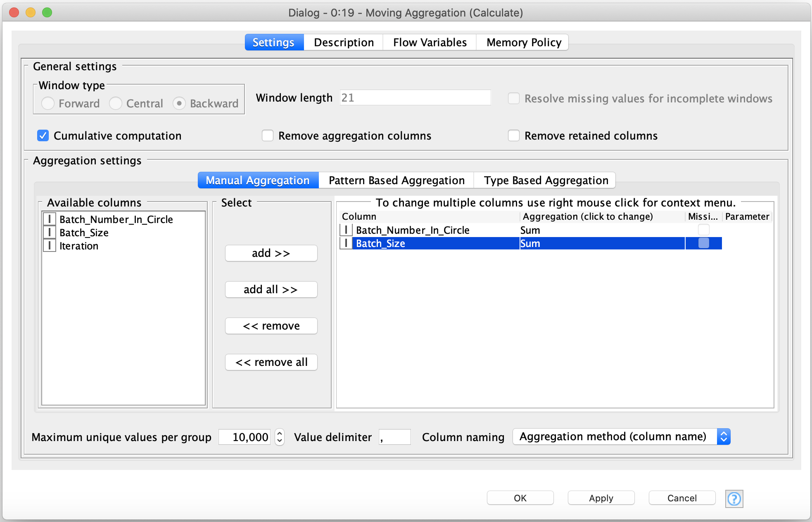Switch to the Flow Variables tab
The image size is (812, 522).
pos(429,42)
